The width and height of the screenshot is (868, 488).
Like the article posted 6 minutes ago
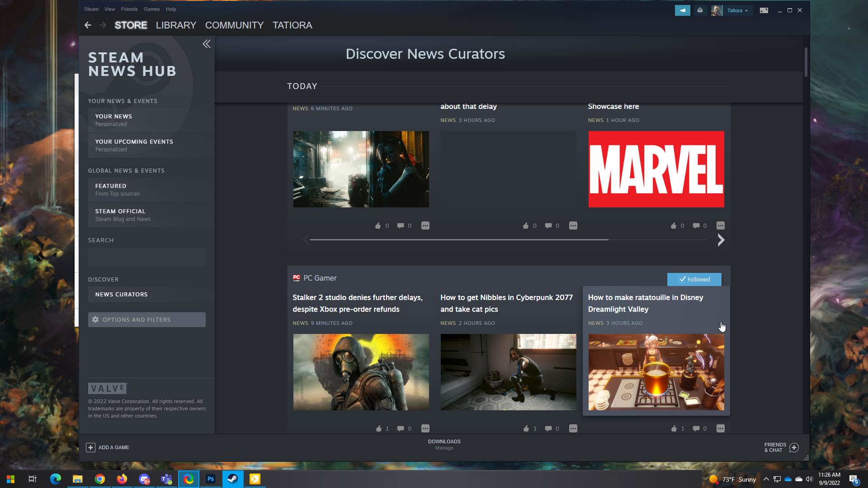(378, 225)
